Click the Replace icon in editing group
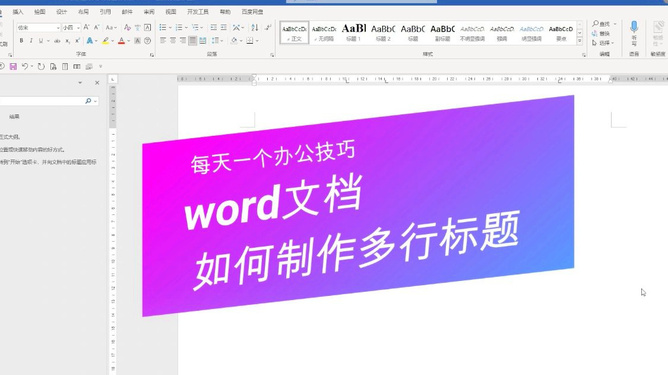668x375 pixels. (595, 33)
